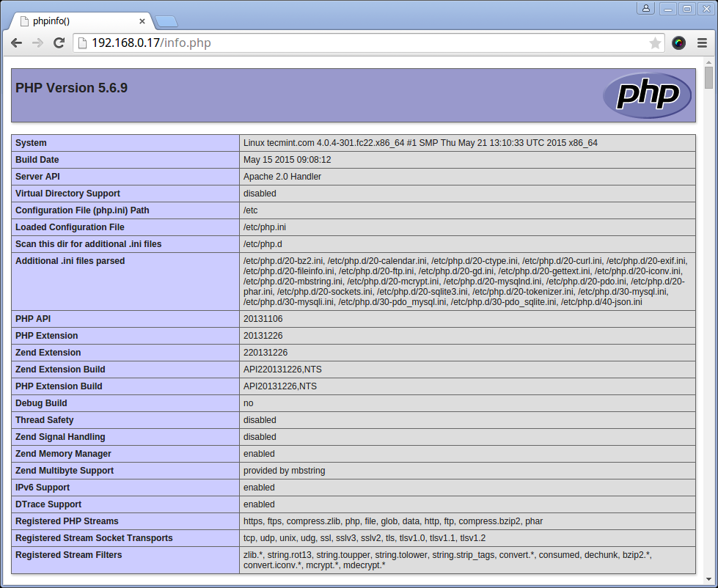Screen dimensions: 718x588
Task: Click the Thread Safety label
Action: click(45, 420)
